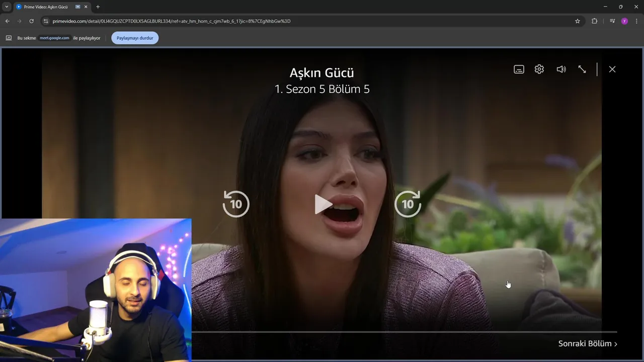Viewport: 644px width, 362px height.
Task: Open the media control icon in toolbar
Action: 612,21
